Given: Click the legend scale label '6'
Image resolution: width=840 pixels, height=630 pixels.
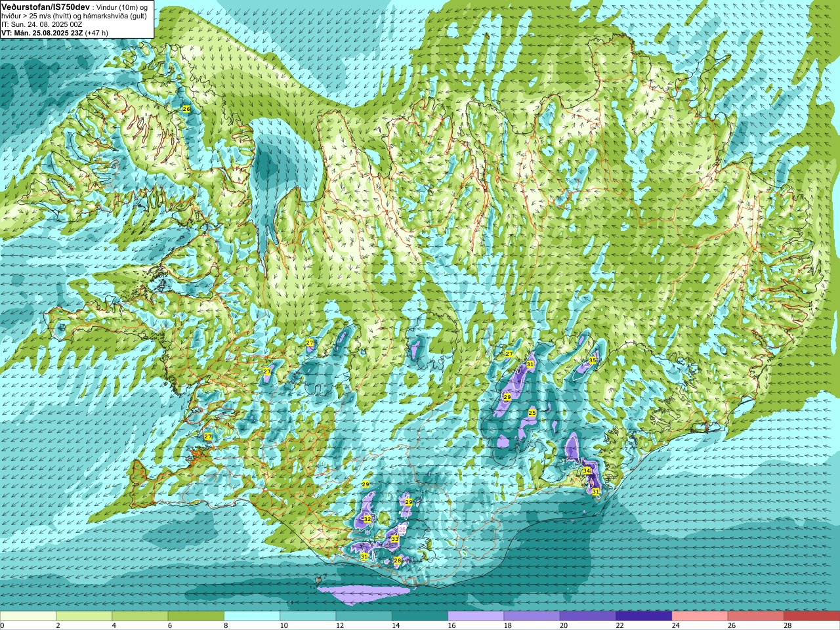Looking at the screenshot, I should coord(170,626).
